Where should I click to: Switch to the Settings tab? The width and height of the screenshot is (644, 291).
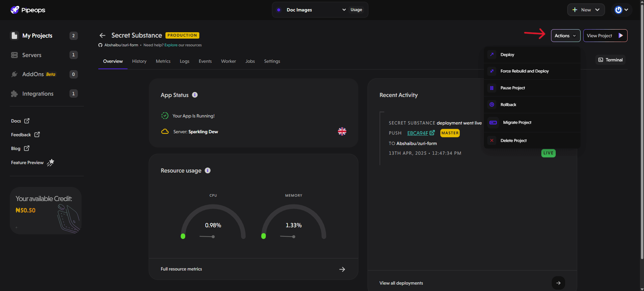click(272, 61)
